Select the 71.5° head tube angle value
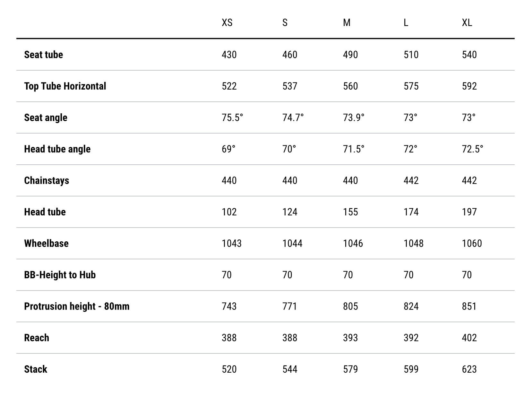Viewport: 532px width, 407px height. tap(354, 149)
